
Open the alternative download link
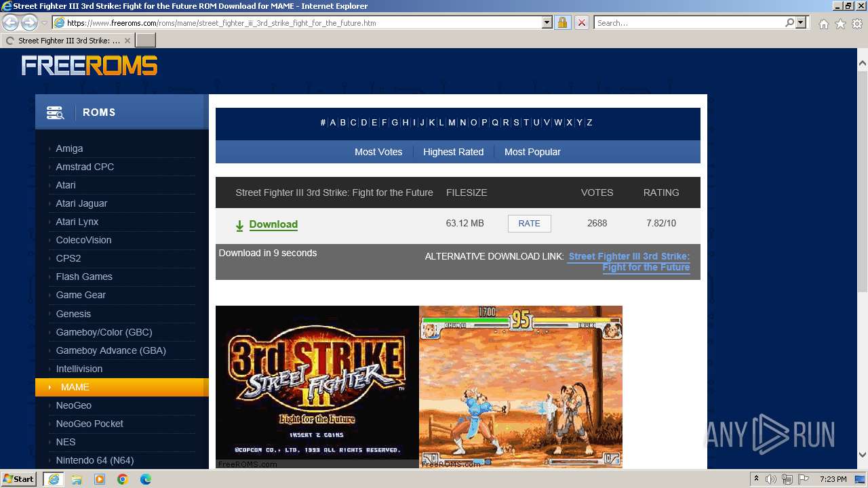pos(629,262)
